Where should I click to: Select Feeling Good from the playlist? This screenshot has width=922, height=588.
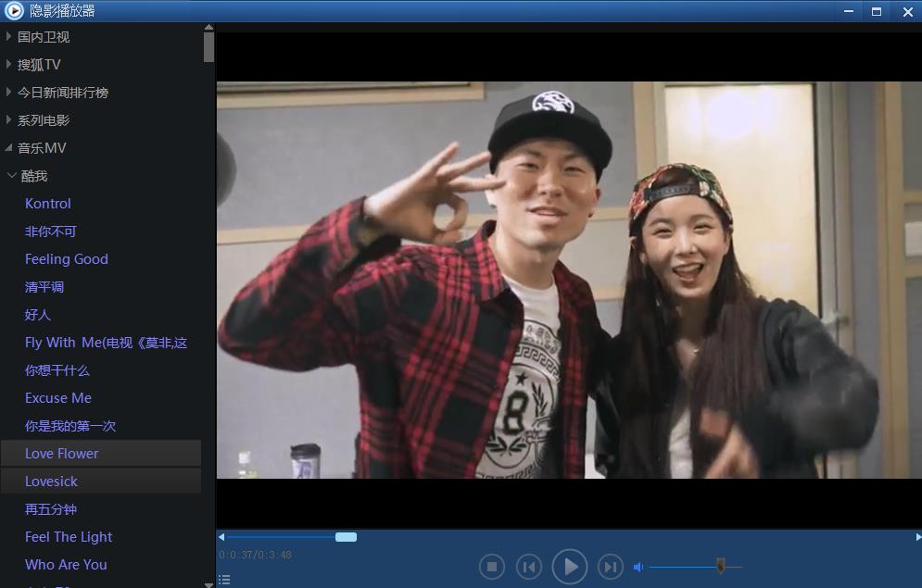coord(67,259)
